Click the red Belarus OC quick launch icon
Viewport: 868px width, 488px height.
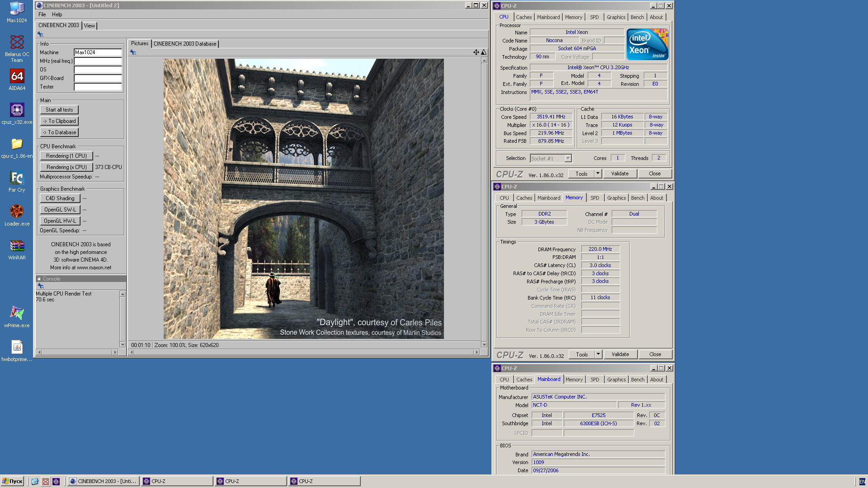[x=46, y=482]
